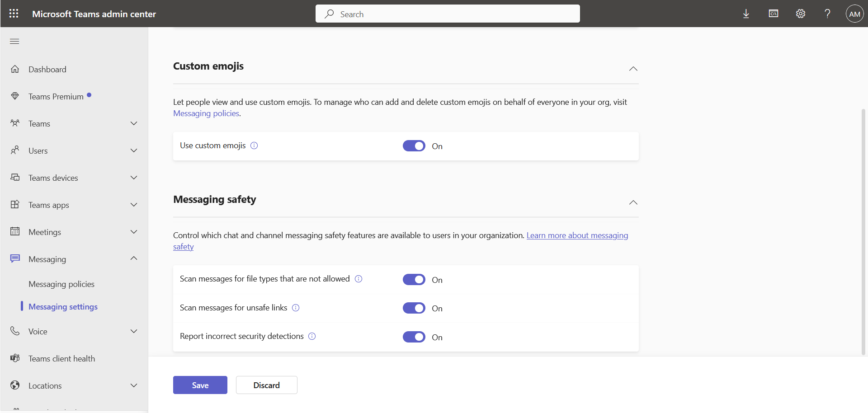Collapse the Custom emojis section
The height and width of the screenshot is (413, 868).
click(x=633, y=69)
